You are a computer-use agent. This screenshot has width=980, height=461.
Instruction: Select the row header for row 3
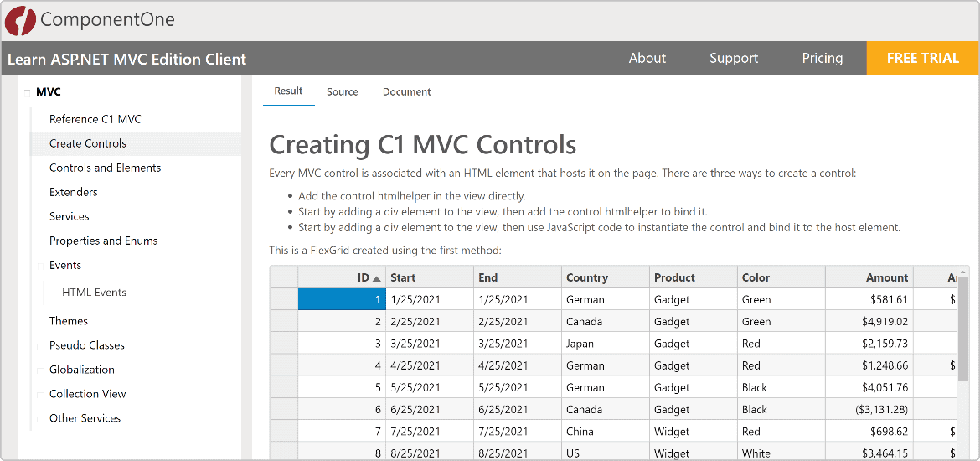click(x=284, y=344)
